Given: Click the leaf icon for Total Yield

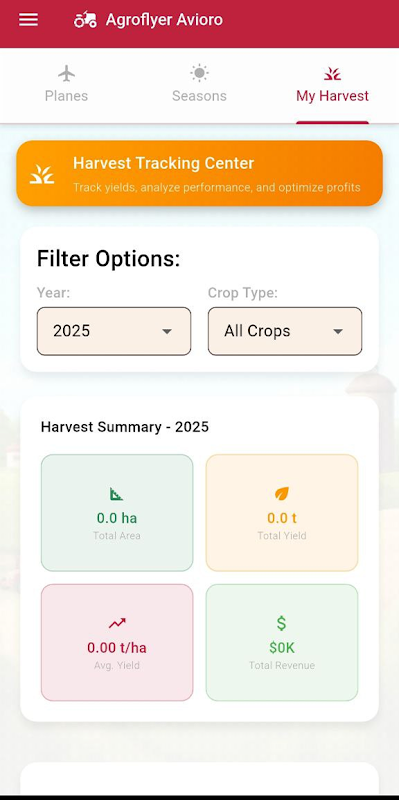Looking at the screenshot, I should point(282,493).
